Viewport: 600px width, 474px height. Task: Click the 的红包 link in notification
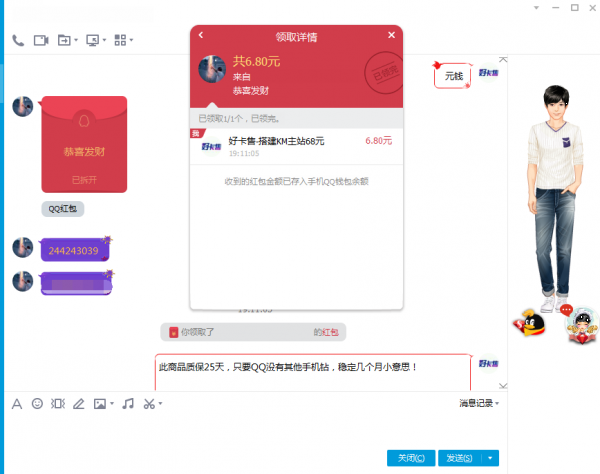coord(326,332)
